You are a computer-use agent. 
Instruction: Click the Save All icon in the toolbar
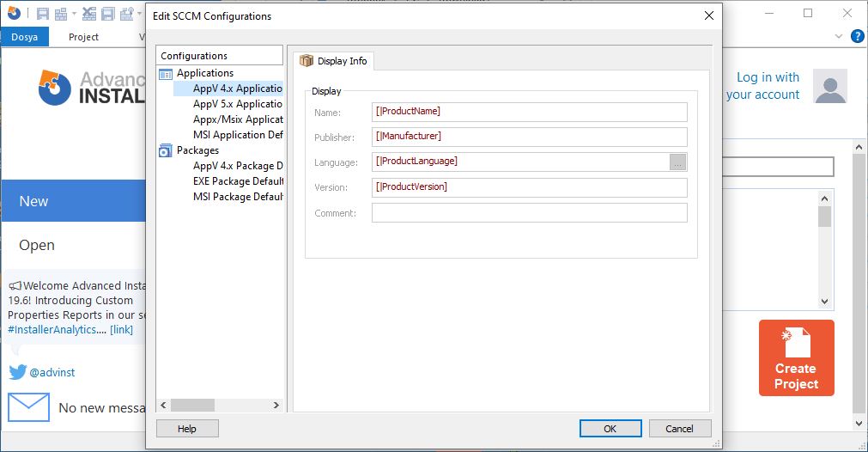click(x=108, y=13)
